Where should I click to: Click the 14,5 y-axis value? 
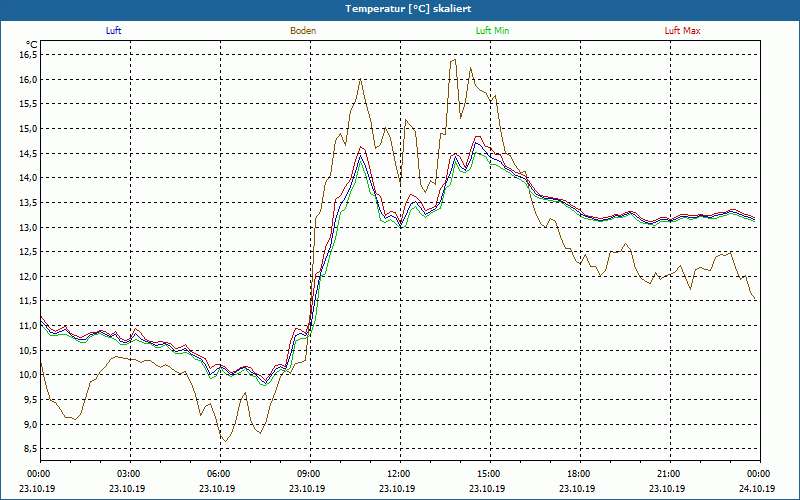(x=29, y=154)
